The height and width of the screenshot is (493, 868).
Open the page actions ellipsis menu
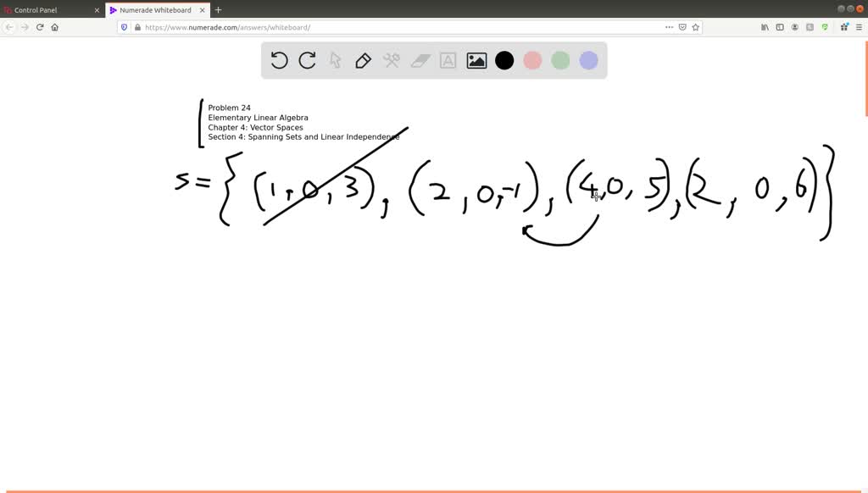point(669,26)
